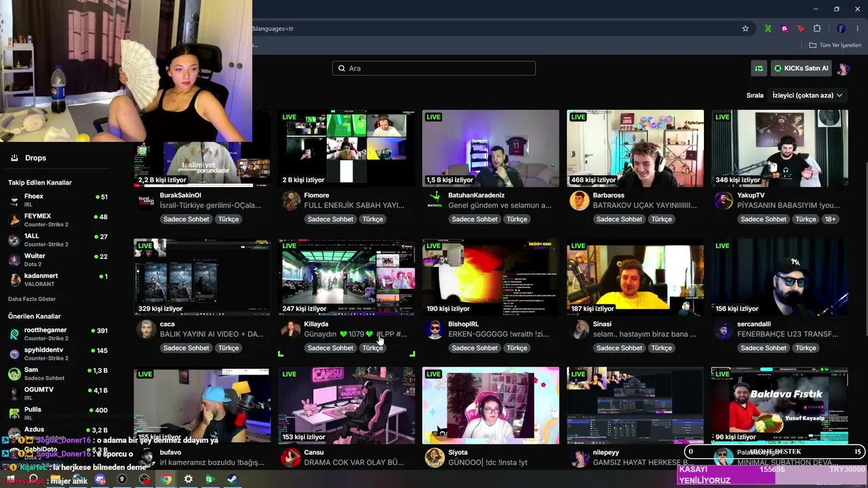Click stream title 'BALIK YAYINI AI VIDEO + DA...'
Screen dimensions: 868x488
click(212, 334)
